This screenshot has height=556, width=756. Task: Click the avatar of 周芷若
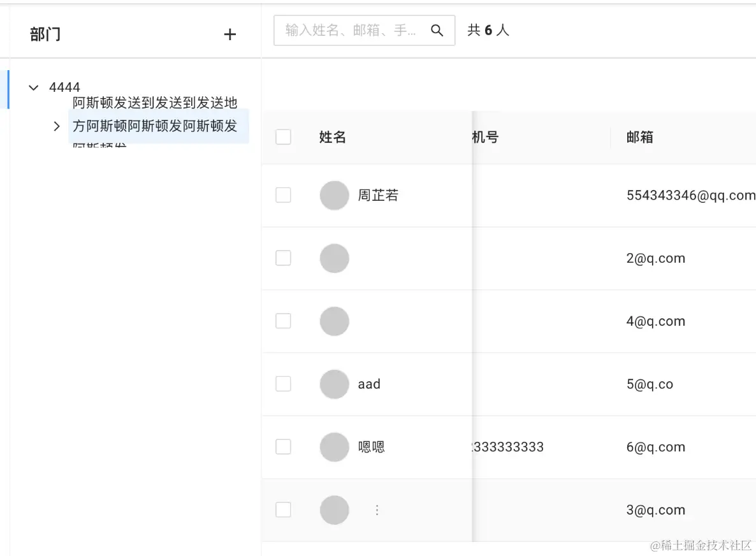coord(334,195)
